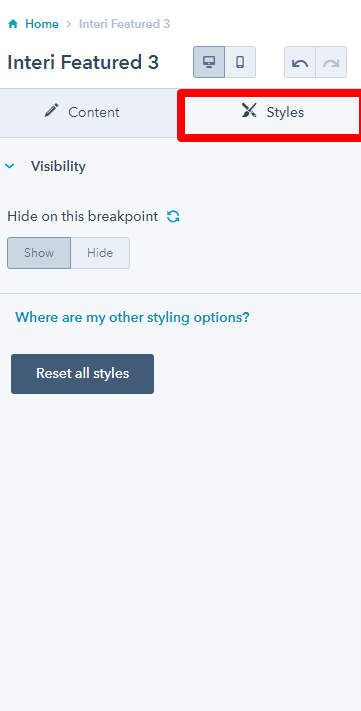The width and height of the screenshot is (361, 711).
Task: Click the Visibility section heading
Action: pyautogui.click(x=58, y=166)
